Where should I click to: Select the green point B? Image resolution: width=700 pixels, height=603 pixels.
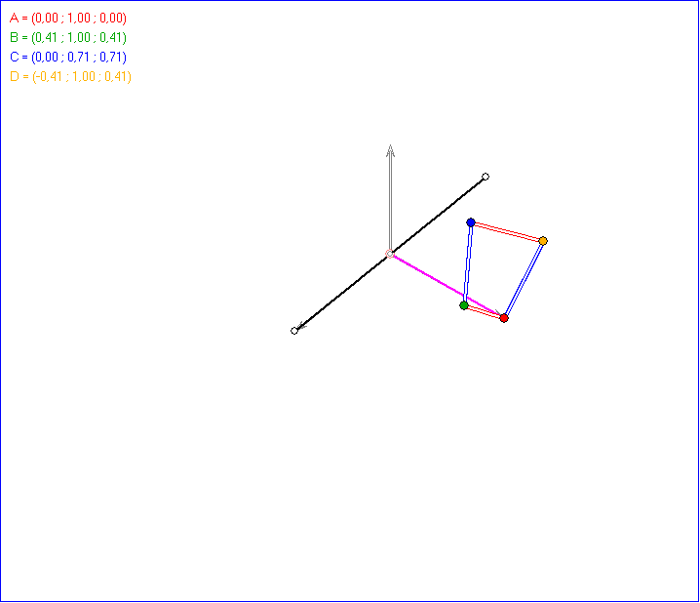click(x=464, y=305)
